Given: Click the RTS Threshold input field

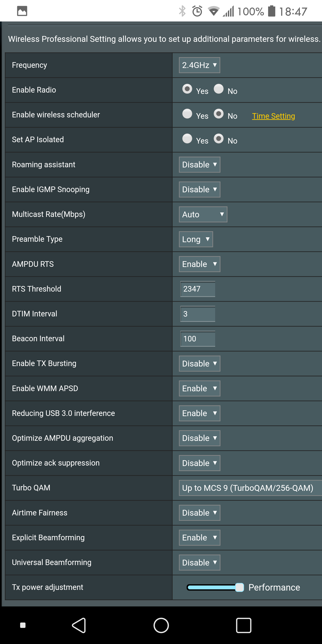Looking at the screenshot, I should point(197,289).
